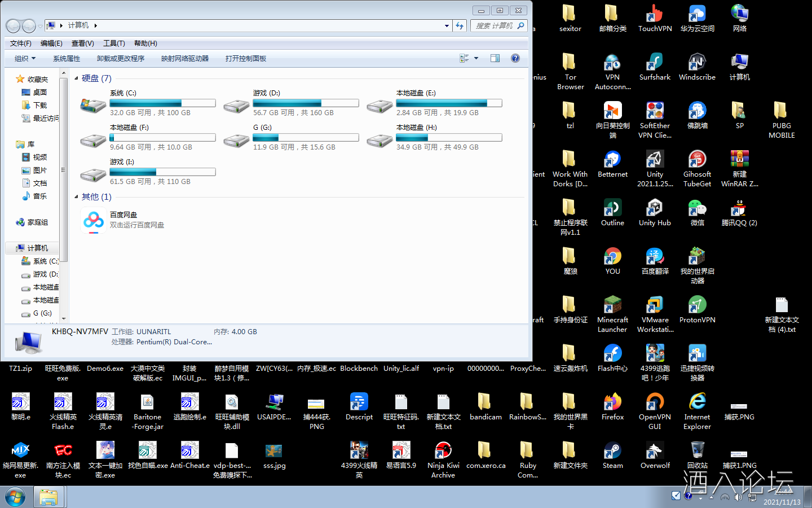The height and width of the screenshot is (508, 812).
Task: Click the Back navigation button
Action: point(13,25)
